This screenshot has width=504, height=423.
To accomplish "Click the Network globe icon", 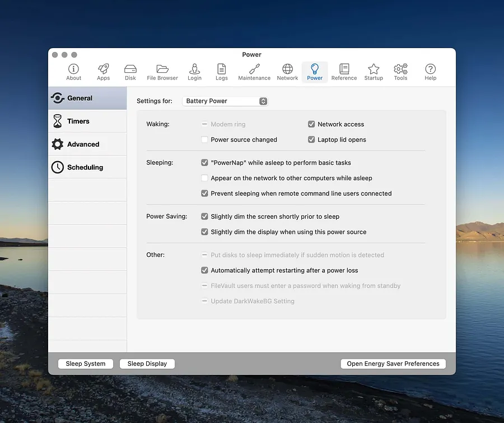I will [287, 72].
